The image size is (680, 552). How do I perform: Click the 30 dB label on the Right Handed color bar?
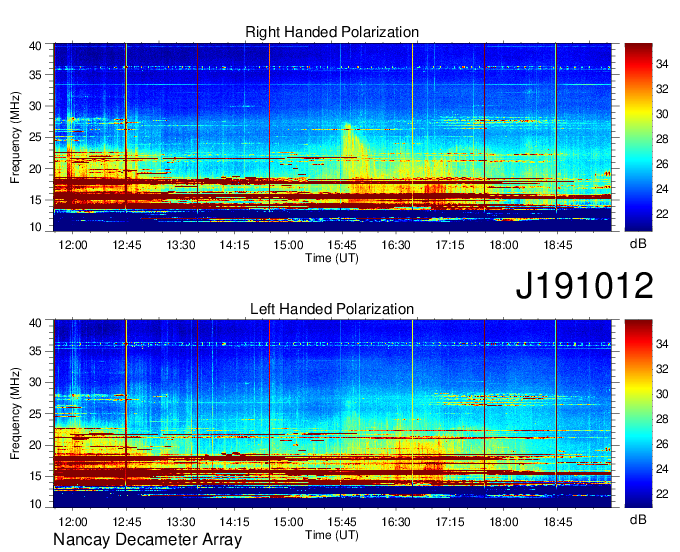pos(662,114)
